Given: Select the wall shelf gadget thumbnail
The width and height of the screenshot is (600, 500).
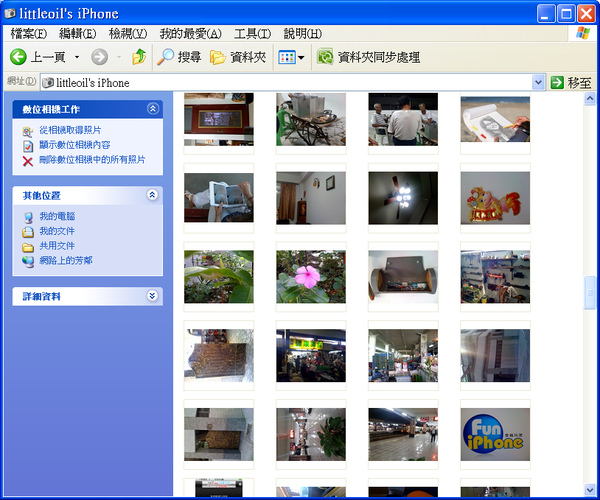Looking at the screenshot, I should [x=403, y=277].
